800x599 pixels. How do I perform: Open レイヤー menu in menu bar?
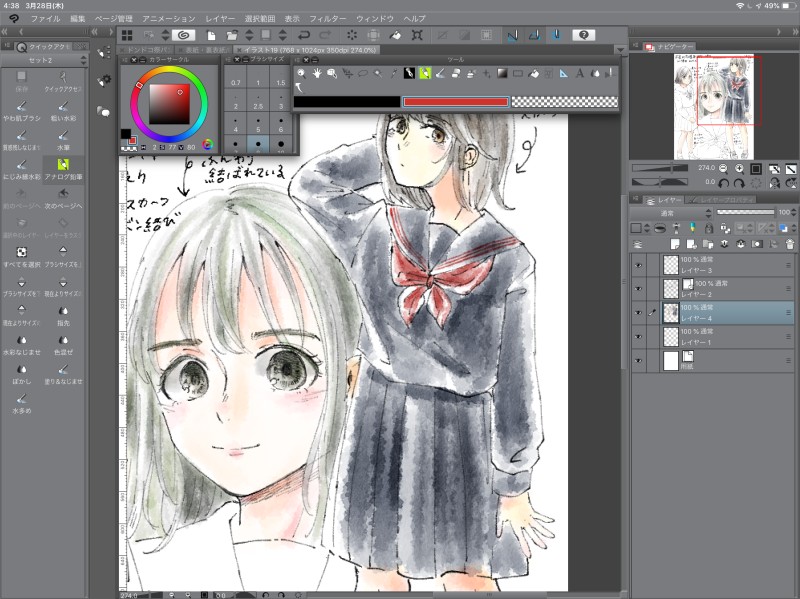(220, 19)
